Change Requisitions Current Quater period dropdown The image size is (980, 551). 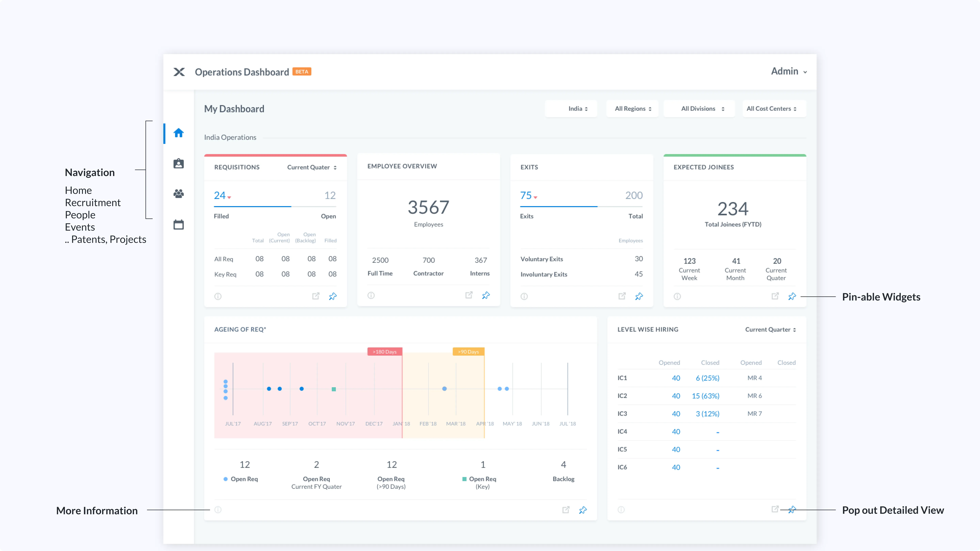[312, 167]
